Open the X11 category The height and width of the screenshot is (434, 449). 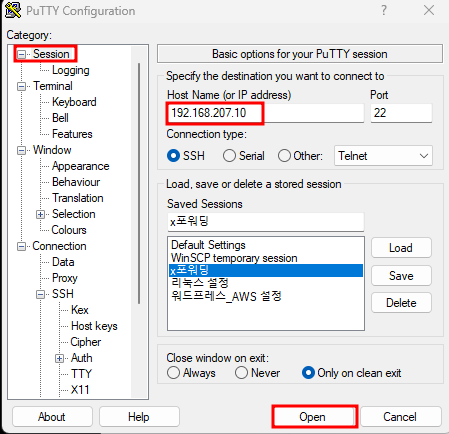coord(80,390)
